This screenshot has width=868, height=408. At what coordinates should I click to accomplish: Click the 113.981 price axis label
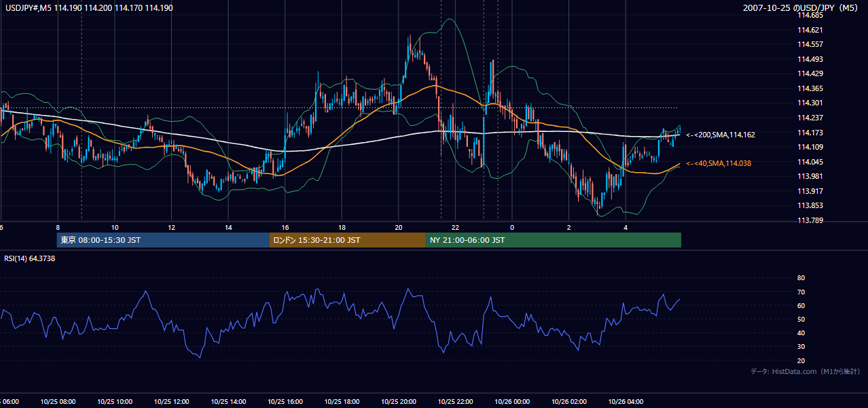[810, 176]
